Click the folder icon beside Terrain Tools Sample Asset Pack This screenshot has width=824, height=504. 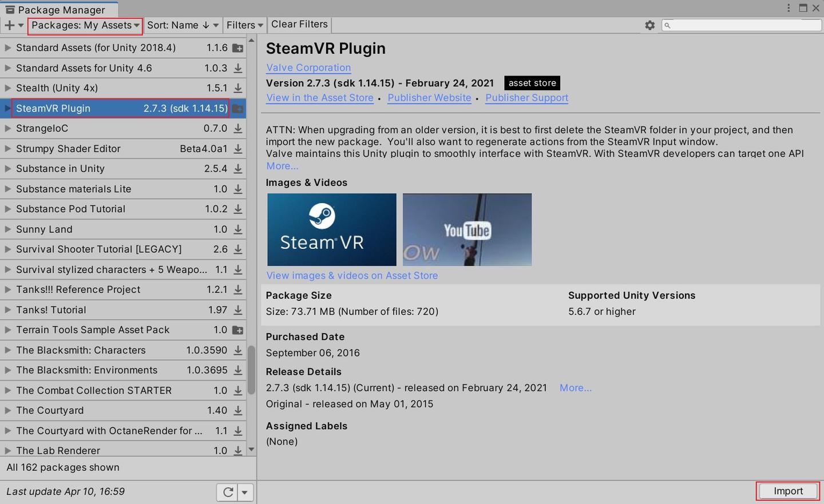pos(237,330)
